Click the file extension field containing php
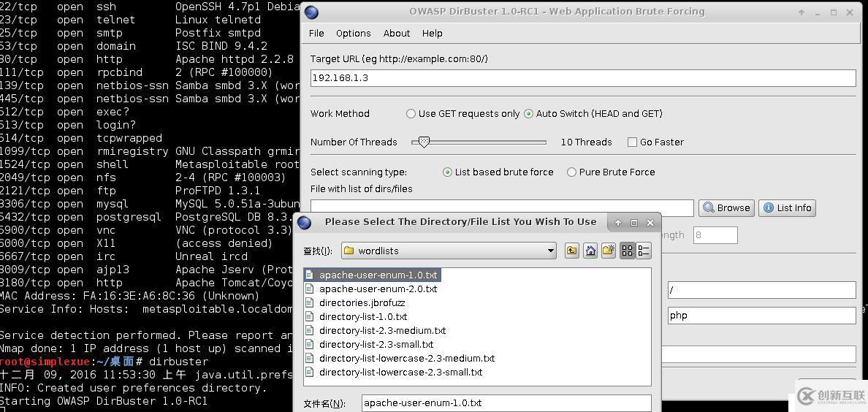This screenshot has height=412, width=868. (762, 316)
